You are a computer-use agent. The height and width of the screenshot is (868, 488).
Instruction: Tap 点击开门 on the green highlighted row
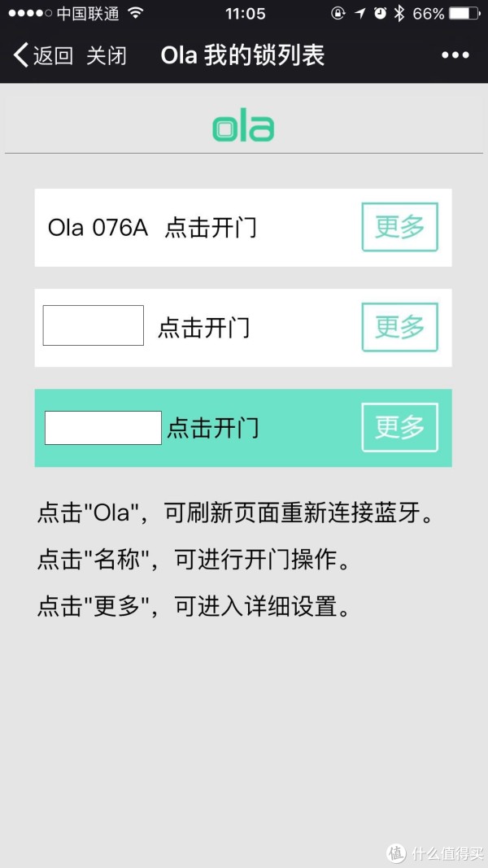click(x=213, y=428)
